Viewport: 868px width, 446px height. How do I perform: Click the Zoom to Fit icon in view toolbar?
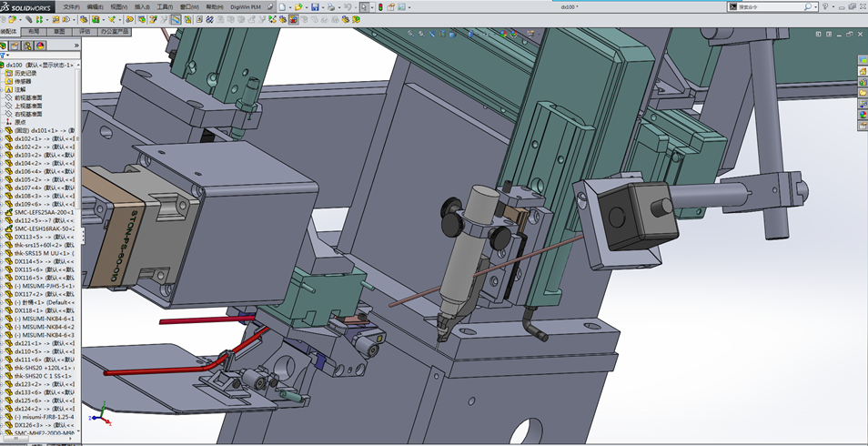(410, 34)
